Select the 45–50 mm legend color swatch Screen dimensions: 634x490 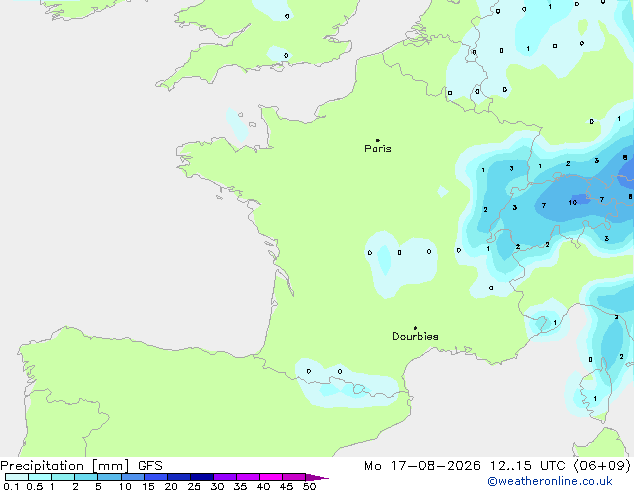(x=294, y=477)
